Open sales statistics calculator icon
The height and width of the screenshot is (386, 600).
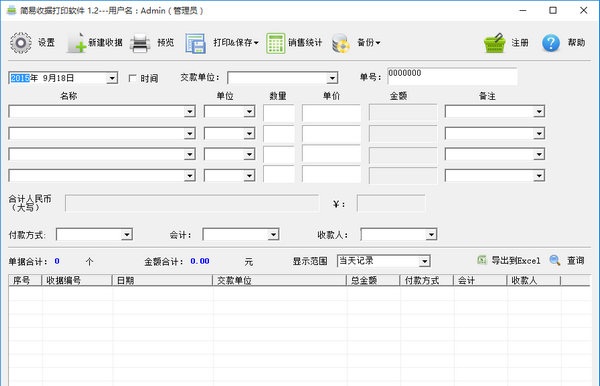click(276, 43)
